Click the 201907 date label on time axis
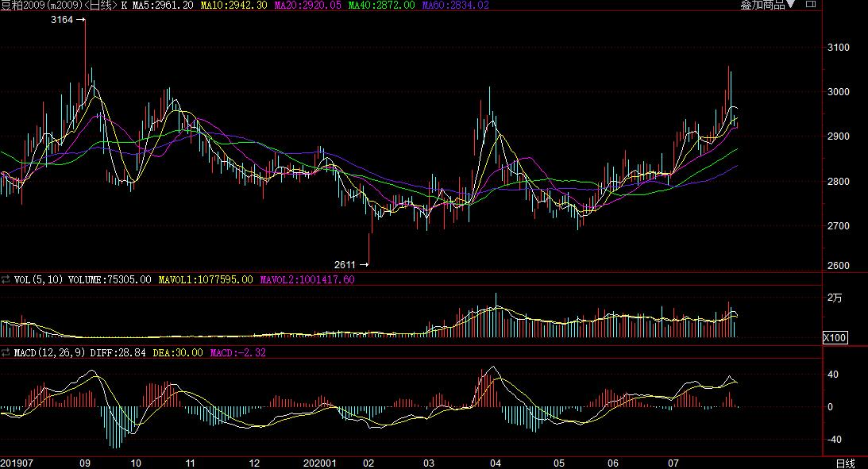 pos(17,463)
